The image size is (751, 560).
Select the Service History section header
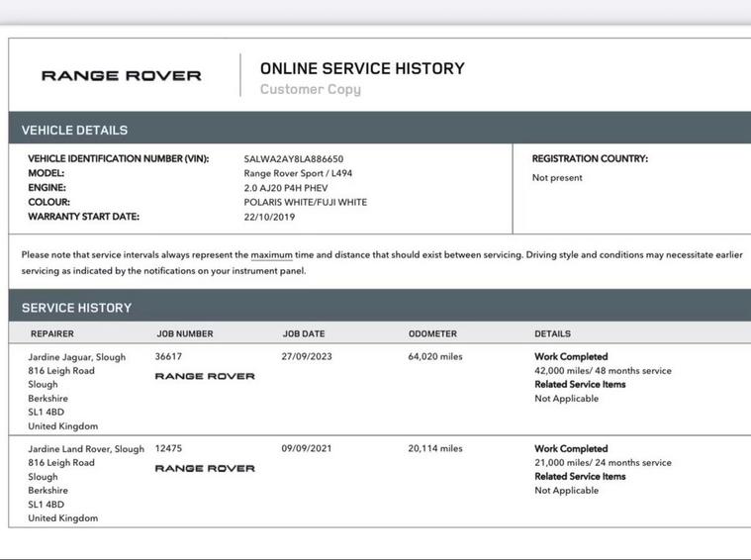(x=76, y=308)
